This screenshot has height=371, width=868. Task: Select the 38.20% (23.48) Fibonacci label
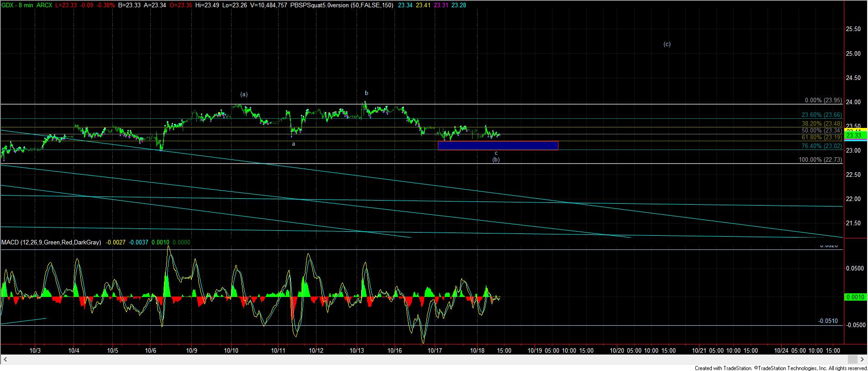tap(821, 123)
